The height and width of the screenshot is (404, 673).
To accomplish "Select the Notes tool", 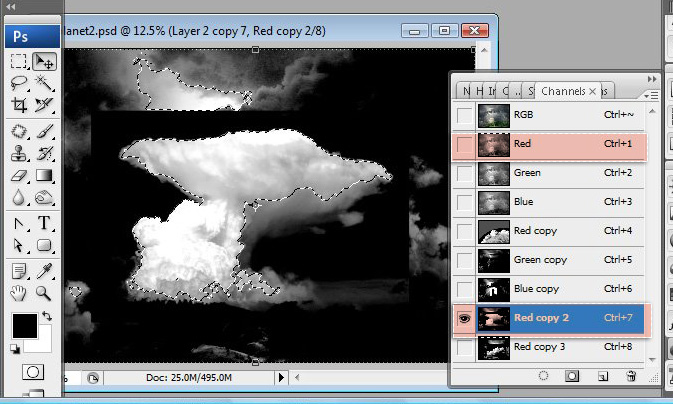I will tap(18, 271).
